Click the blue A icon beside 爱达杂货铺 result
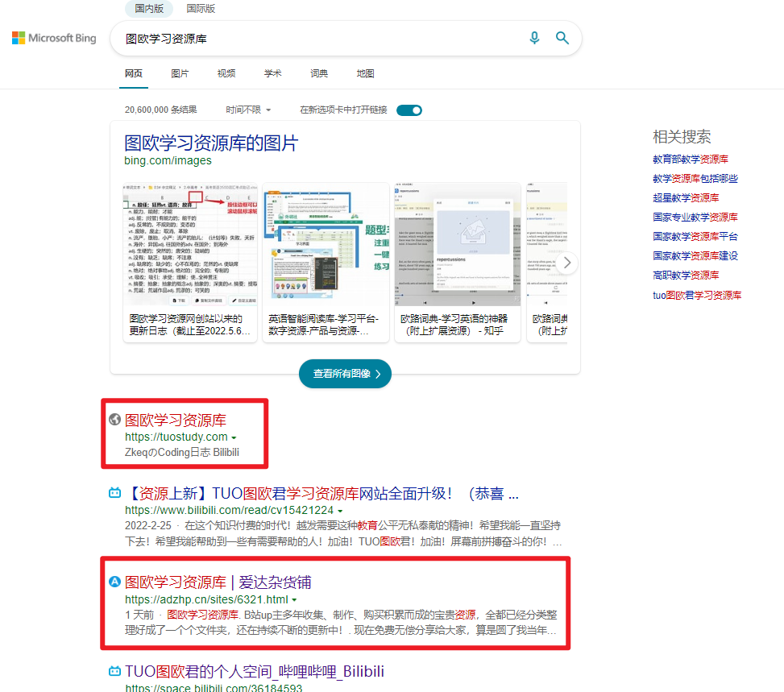 114,582
